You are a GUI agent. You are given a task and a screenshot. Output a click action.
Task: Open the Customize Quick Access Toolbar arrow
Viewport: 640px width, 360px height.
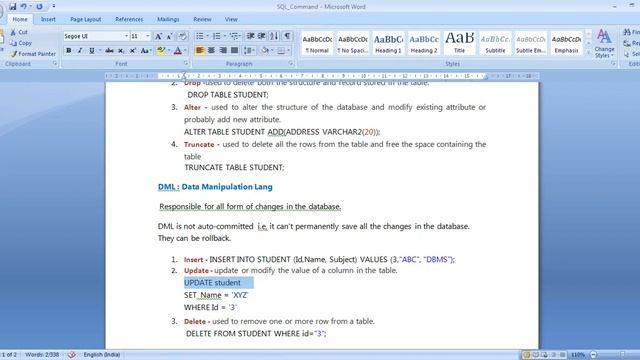53,7
